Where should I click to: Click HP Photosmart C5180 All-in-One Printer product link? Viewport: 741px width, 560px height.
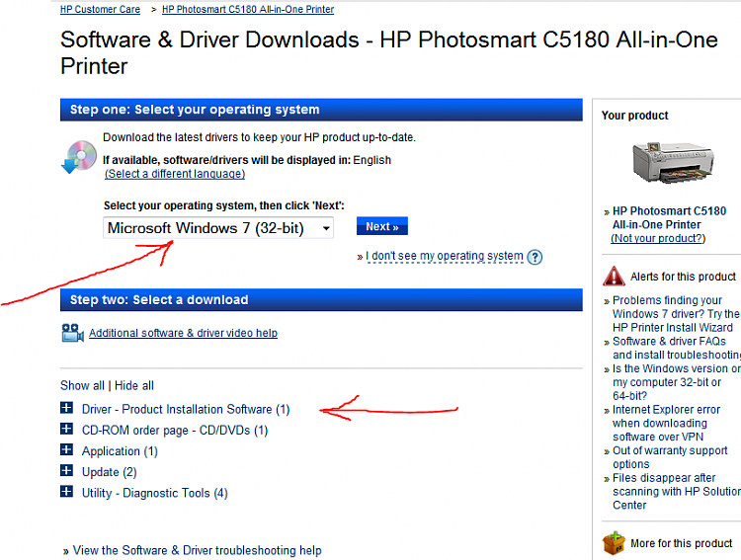tap(669, 218)
